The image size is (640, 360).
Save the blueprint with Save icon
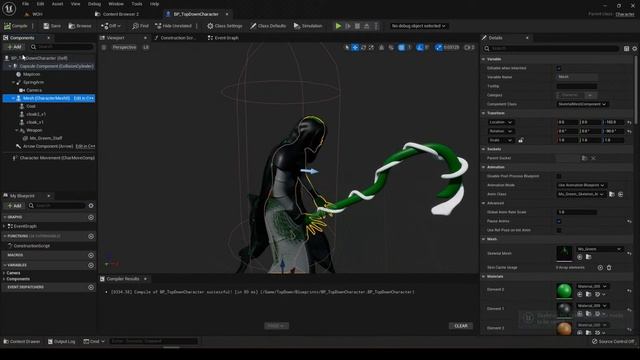(46, 26)
